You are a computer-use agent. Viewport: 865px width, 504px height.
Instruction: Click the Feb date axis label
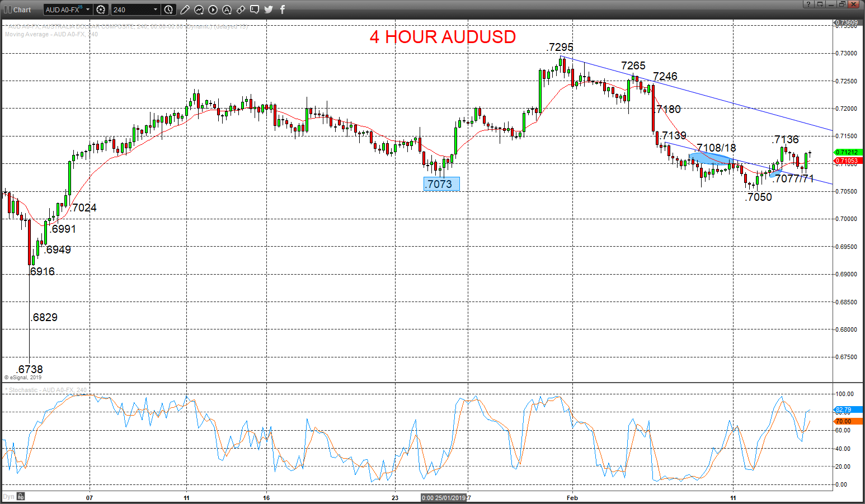[572, 497]
